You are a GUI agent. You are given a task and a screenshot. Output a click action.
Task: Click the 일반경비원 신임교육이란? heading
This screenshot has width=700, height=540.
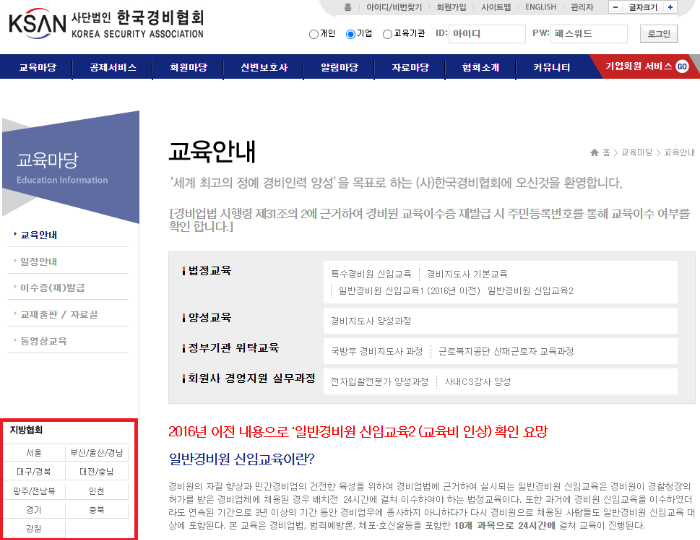242,459
